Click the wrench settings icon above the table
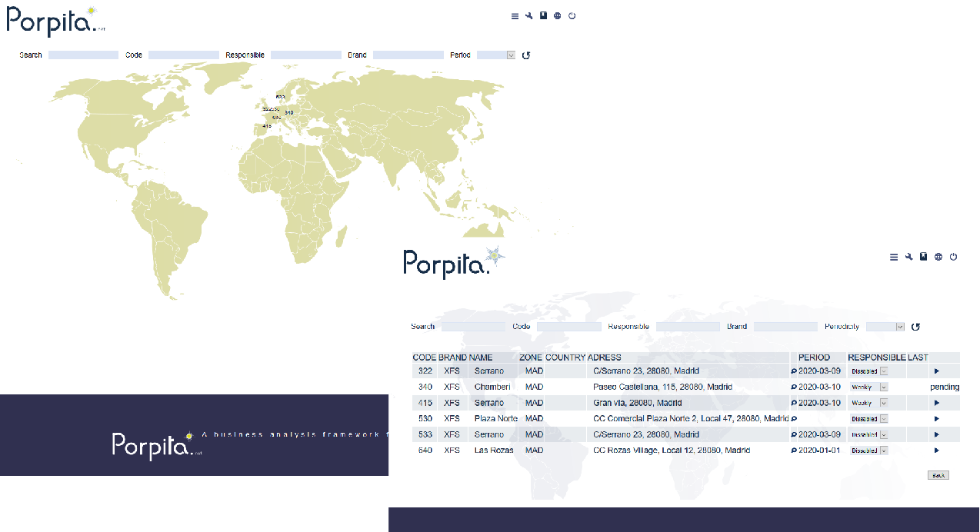This screenshot has width=980, height=532. coord(908,257)
